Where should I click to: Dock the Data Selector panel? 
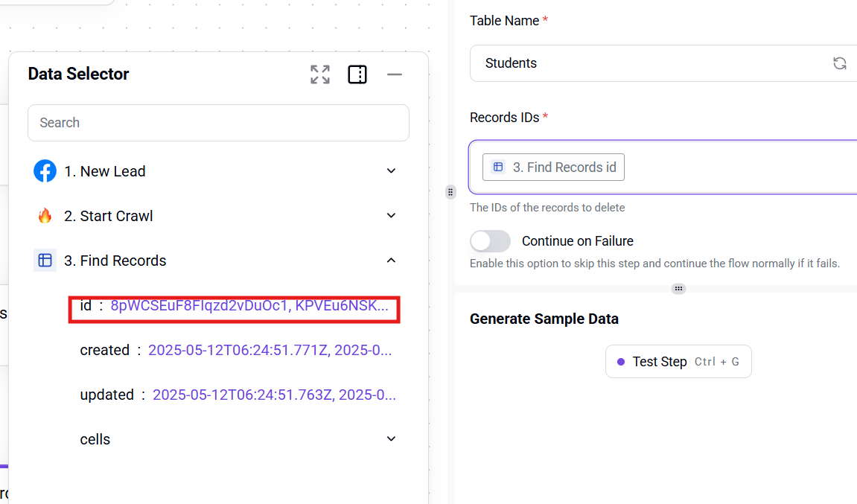(x=357, y=74)
